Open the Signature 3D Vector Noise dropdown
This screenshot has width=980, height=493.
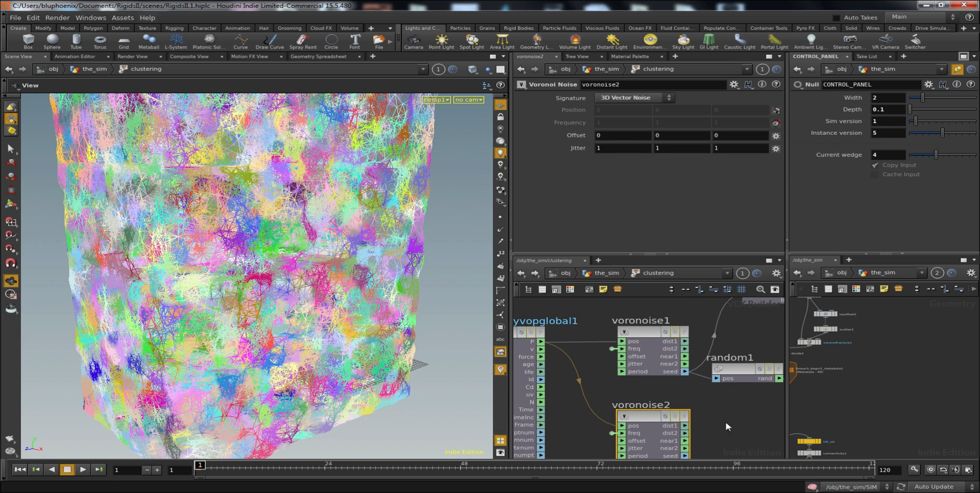coord(635,98)
